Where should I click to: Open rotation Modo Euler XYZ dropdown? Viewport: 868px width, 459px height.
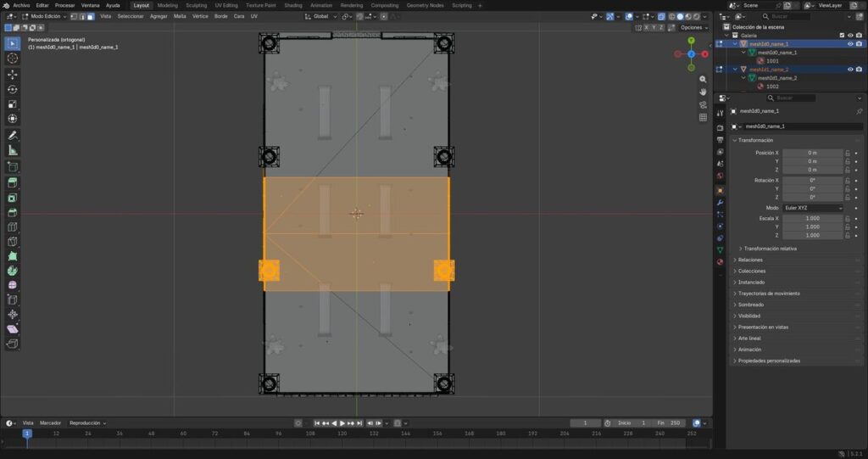(813, 208)
